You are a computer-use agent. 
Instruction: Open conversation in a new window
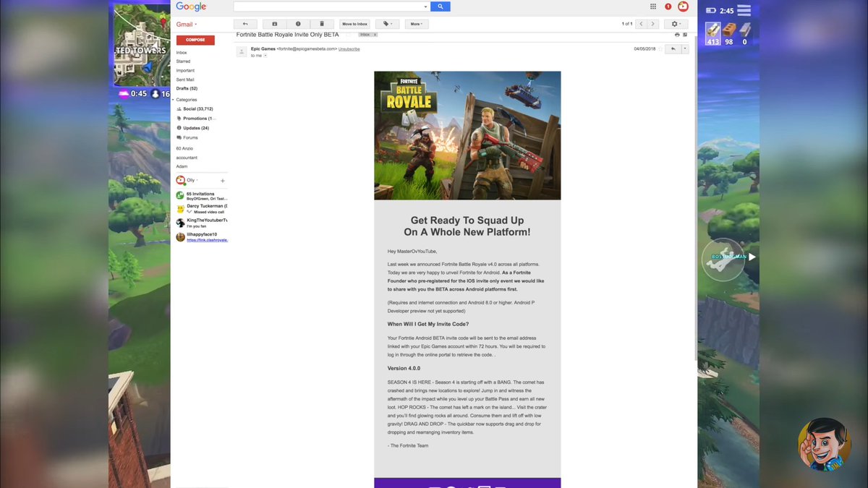click(685, 35)
